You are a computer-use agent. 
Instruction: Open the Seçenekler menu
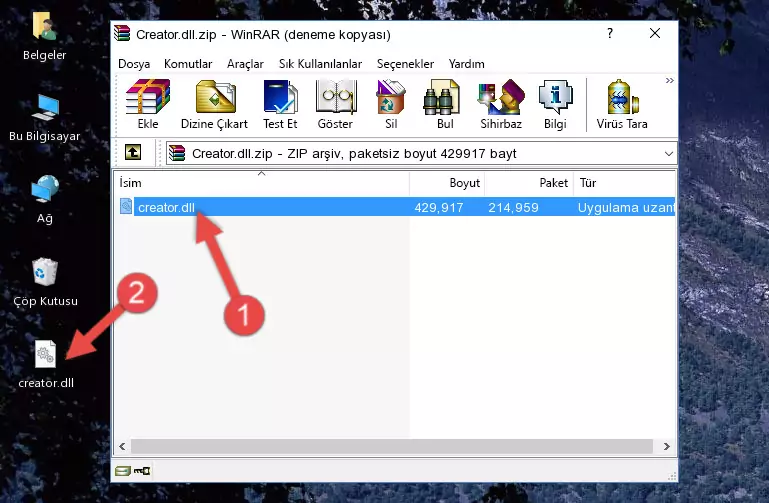tap(405, 64)
